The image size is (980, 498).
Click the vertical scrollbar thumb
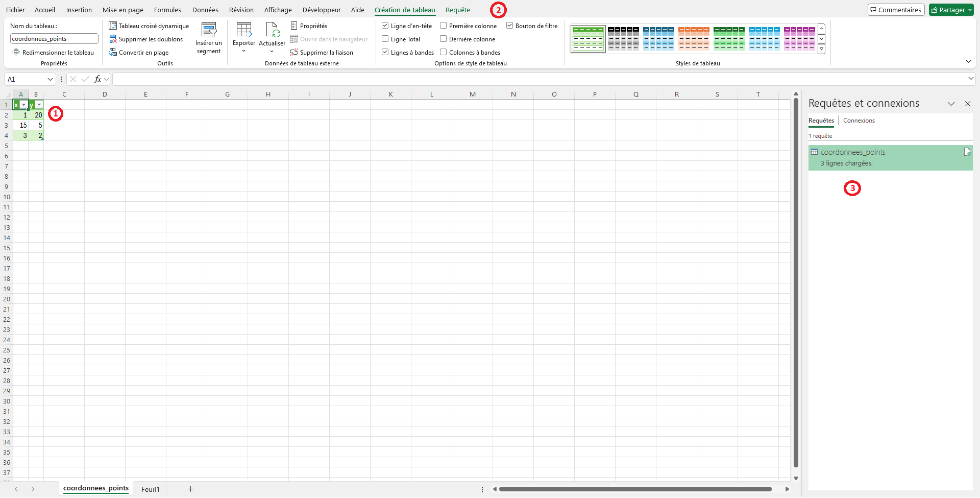pyautogui.click(x=796, y=282)
